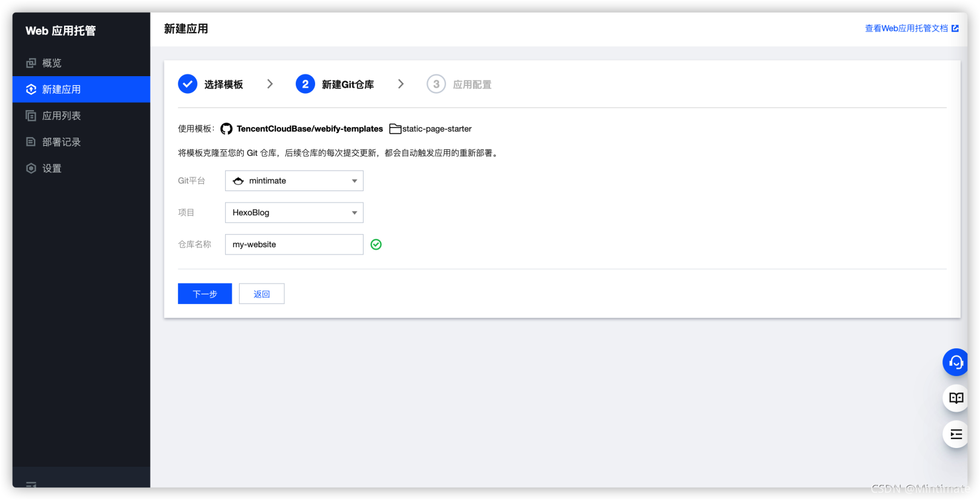This screenshot has width=980, height=500.
Task: Open 设置 in the sidebar
Action: tap(81, 168)
